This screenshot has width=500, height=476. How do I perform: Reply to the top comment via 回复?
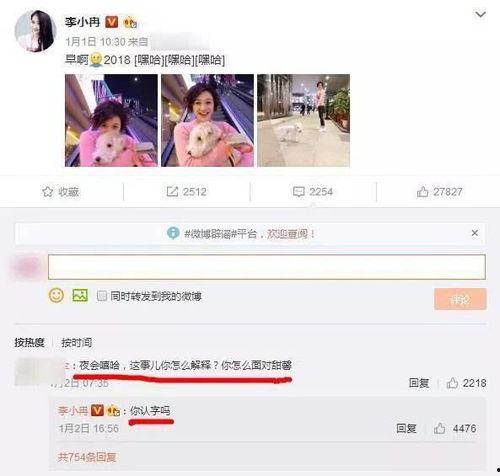pyautogui.click(x=419, y=383)
